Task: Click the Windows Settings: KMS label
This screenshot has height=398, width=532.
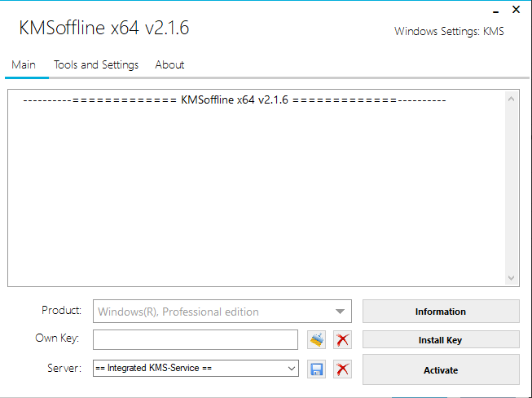Action: (449, 31)
